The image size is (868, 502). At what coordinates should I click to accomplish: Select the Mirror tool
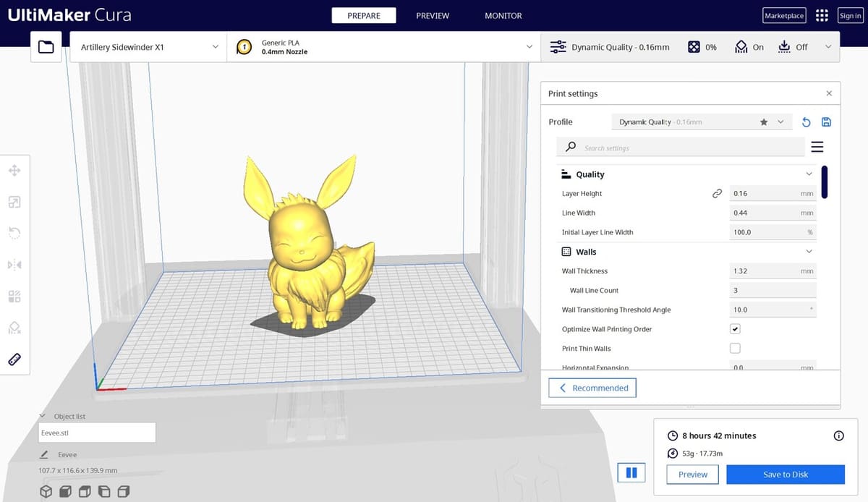pos(14,265)
